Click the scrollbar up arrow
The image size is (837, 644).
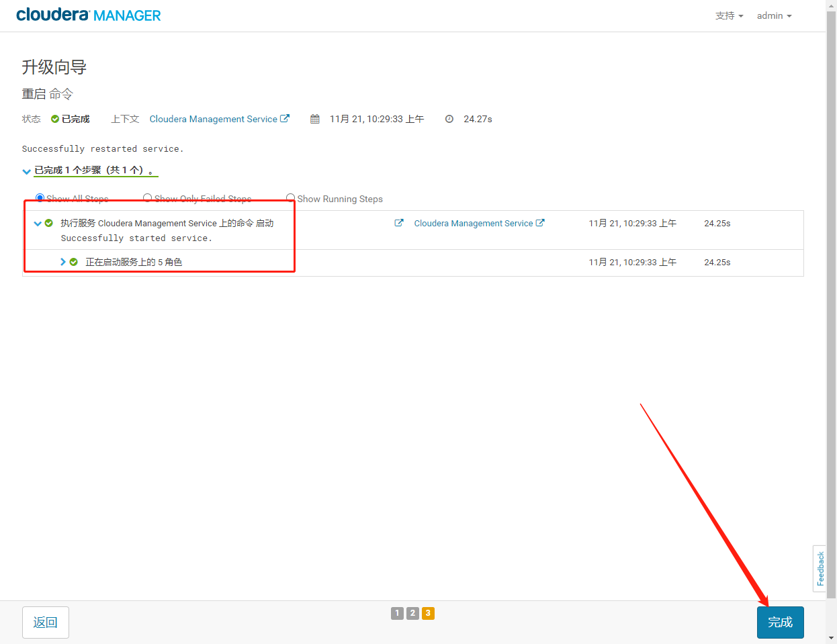832,5
